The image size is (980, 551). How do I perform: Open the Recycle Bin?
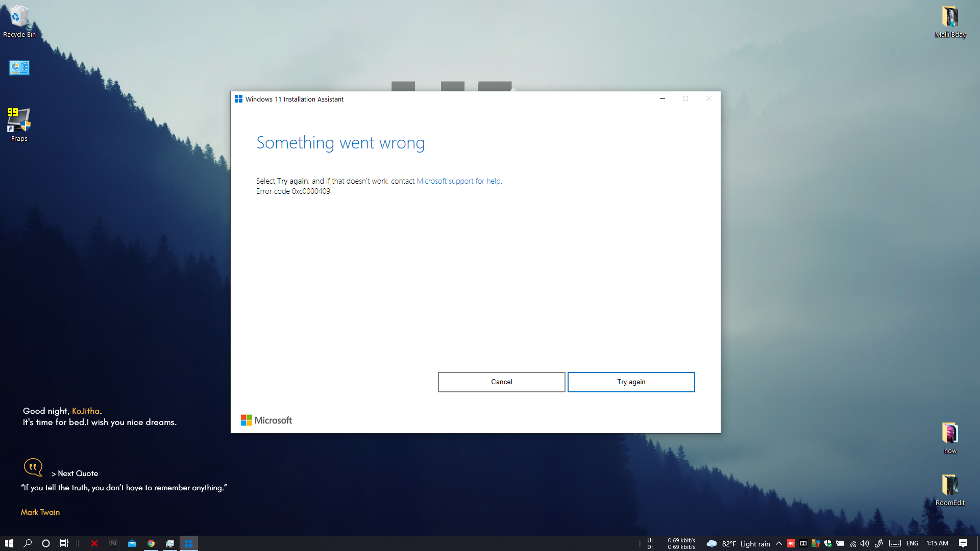click(x=19, y=15)
